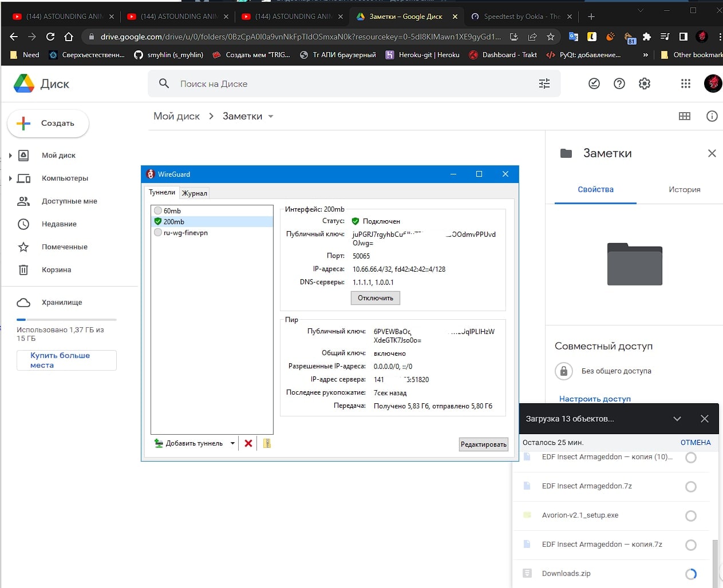Click the offline ready status icon
This screenshot has width=723, height=588.
(594, 84)
